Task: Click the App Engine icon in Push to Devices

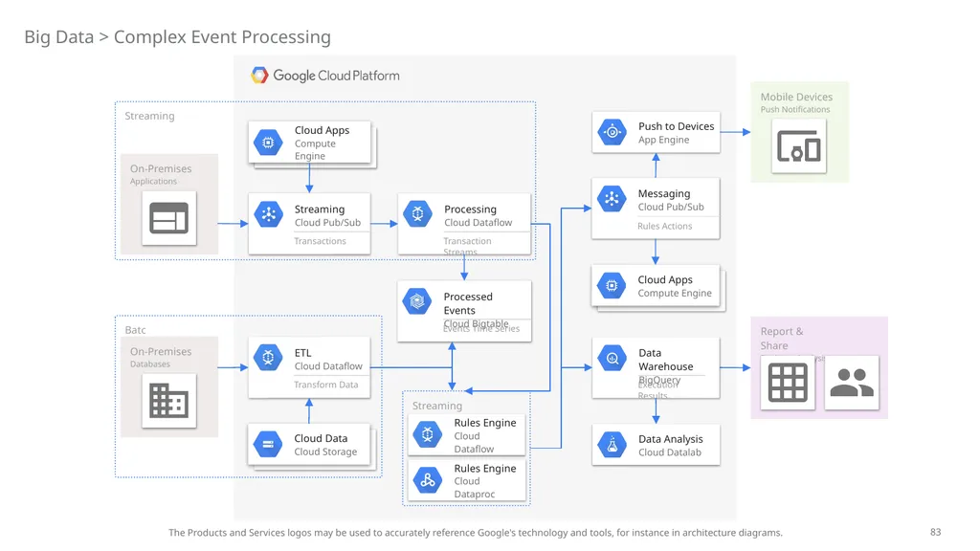Action: tap(612, 132)
